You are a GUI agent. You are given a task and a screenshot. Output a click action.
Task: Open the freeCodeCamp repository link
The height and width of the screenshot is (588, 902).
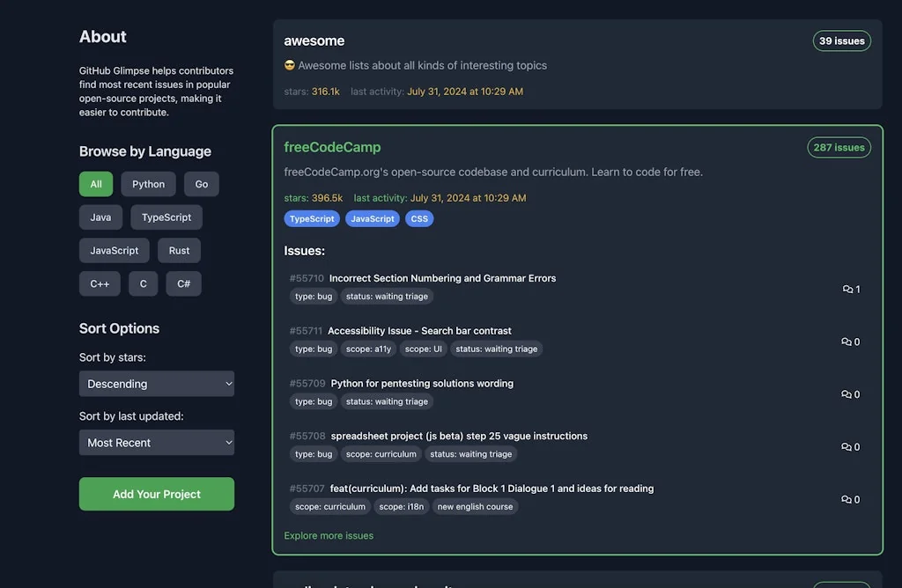(332, 147)
